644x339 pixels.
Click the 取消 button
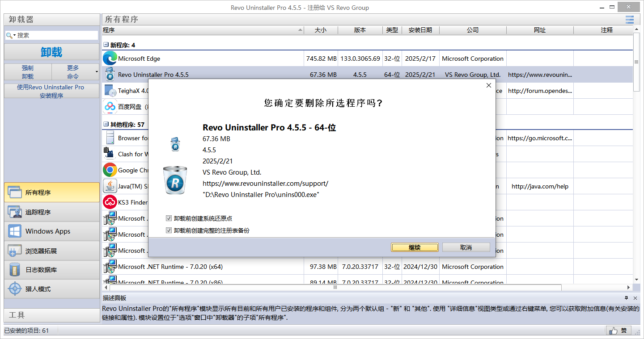pos(466,247)
